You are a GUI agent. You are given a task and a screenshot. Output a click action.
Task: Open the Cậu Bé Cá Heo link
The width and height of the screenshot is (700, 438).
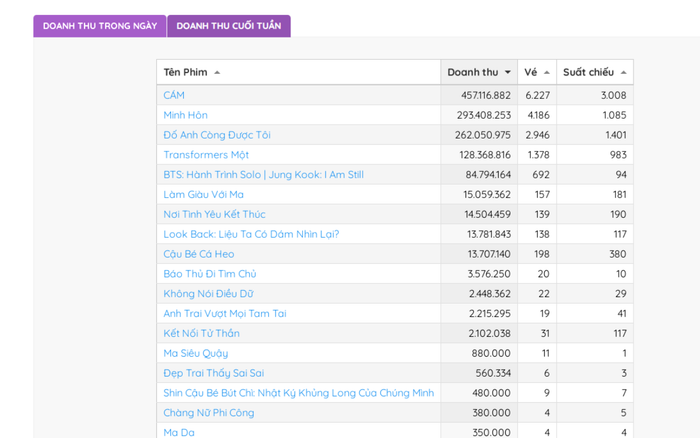coord(198,254)
